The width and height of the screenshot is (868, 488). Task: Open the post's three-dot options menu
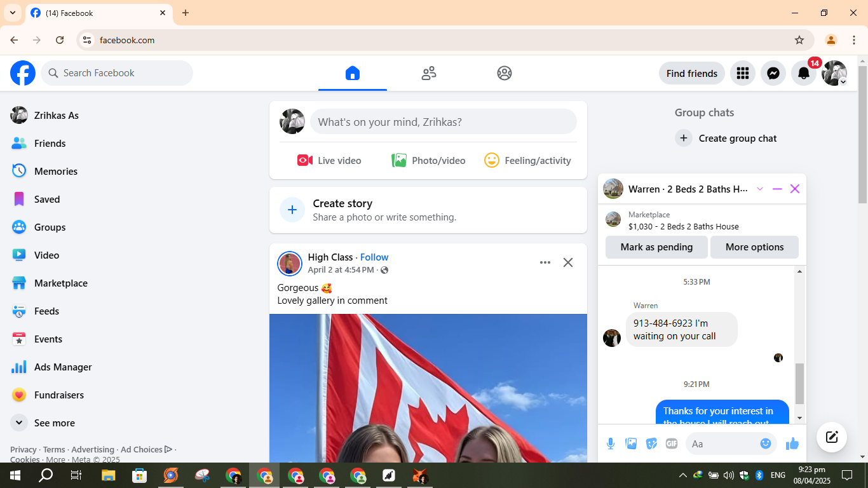(545, 262)
